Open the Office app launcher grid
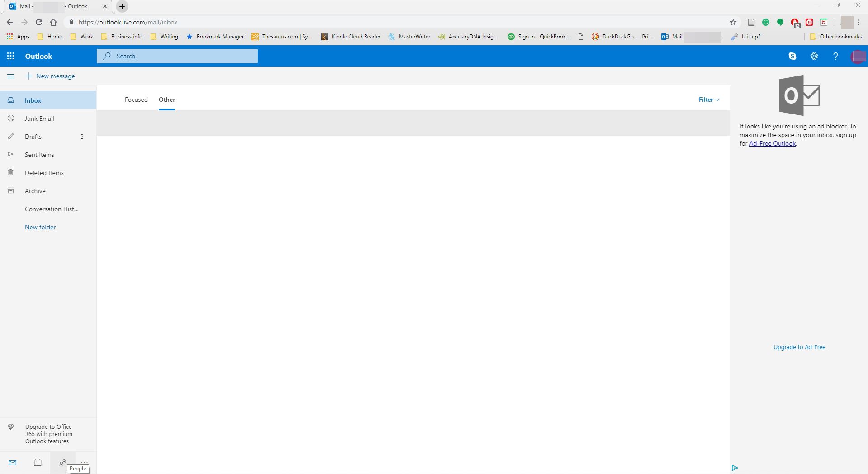868x474 pixels. 10,56
